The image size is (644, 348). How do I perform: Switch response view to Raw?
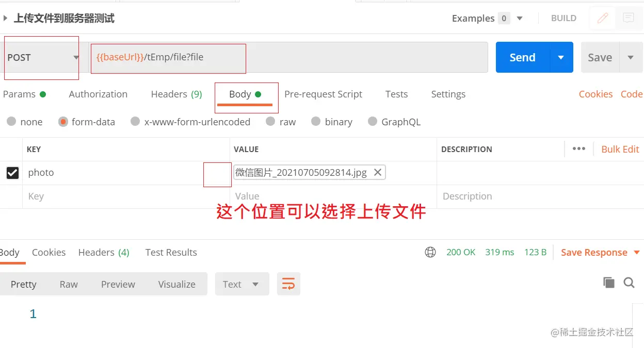tap(69, 284)
